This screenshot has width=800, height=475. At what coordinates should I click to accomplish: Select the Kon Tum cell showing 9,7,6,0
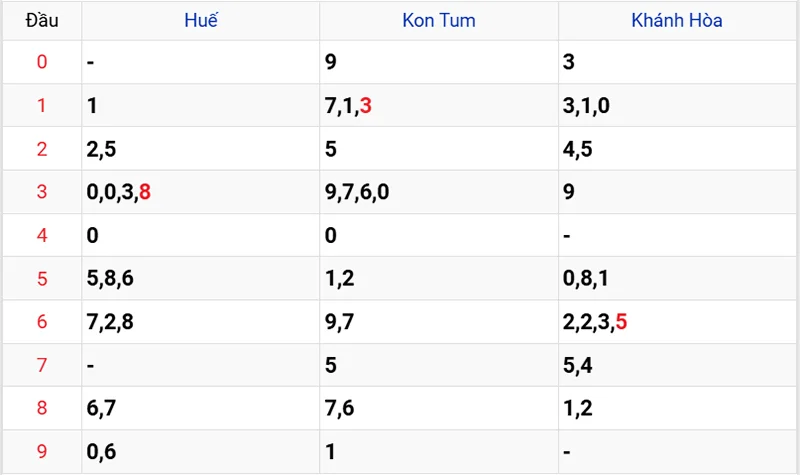coord(357,192)
